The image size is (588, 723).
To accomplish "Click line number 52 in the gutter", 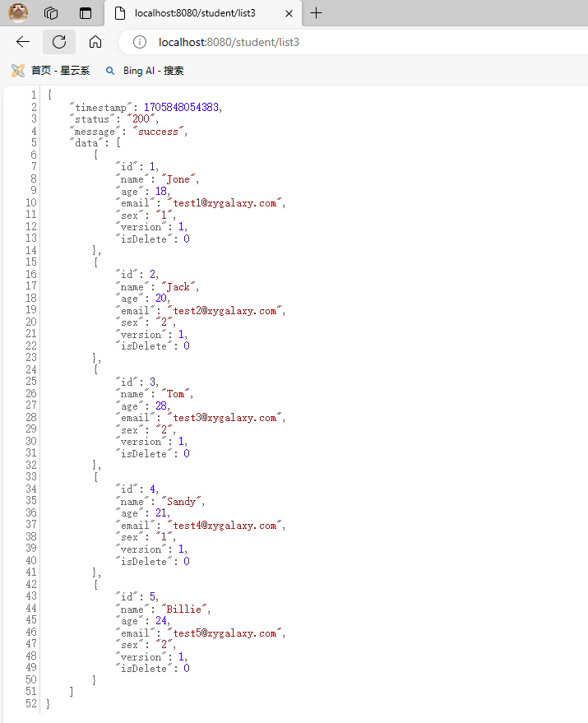I will [x=31, y=704].
